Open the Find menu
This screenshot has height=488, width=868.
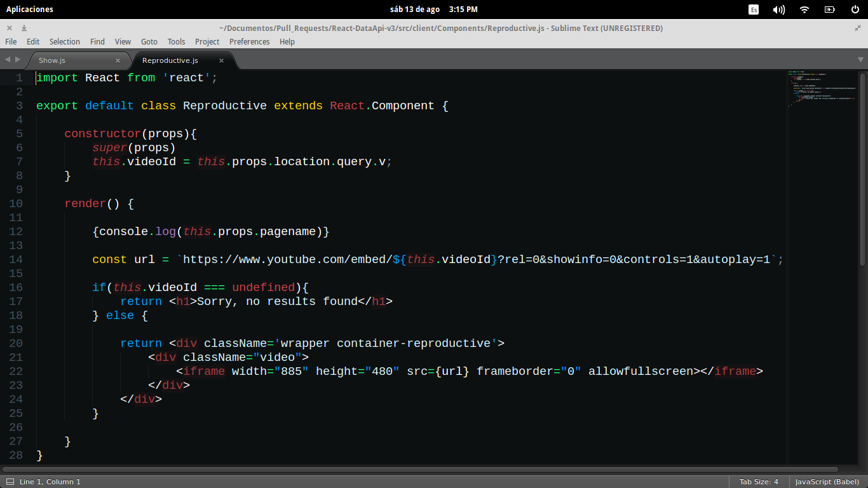pyautogui.click(x=97, y=42)
